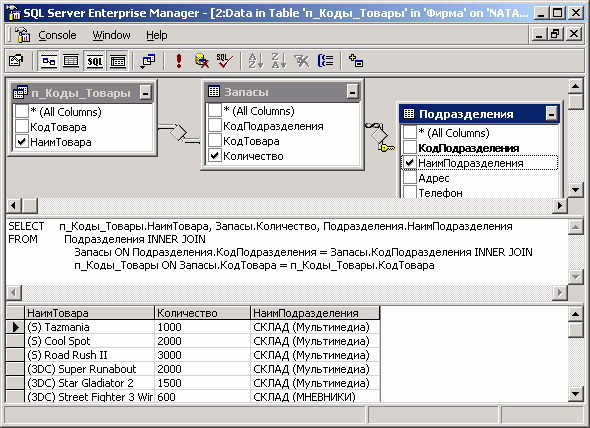Click the diagram pane horizontal scroll thumb
Viewport: 590px width, 428px height.
pyautogui.click(x=30, y=206)
